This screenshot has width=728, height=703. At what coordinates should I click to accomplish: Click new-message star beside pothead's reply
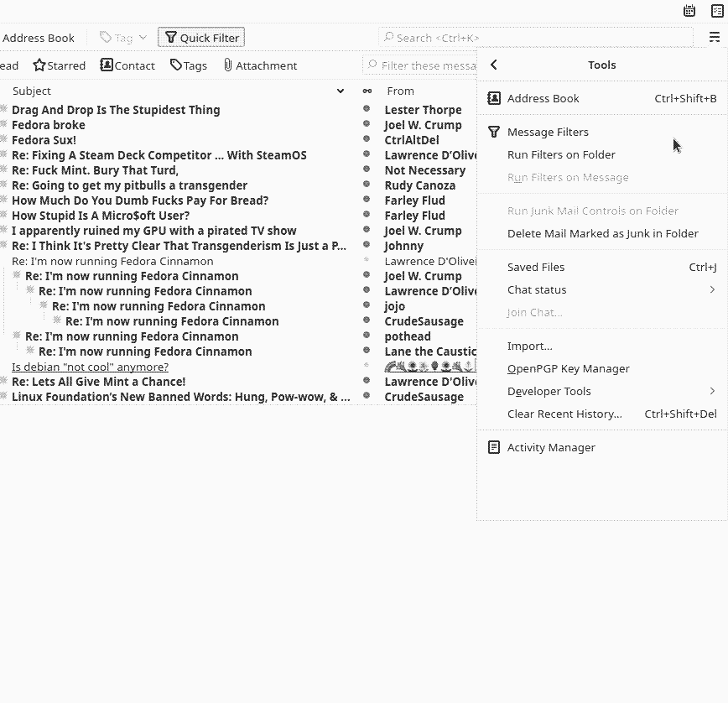[x=17, y=336]
